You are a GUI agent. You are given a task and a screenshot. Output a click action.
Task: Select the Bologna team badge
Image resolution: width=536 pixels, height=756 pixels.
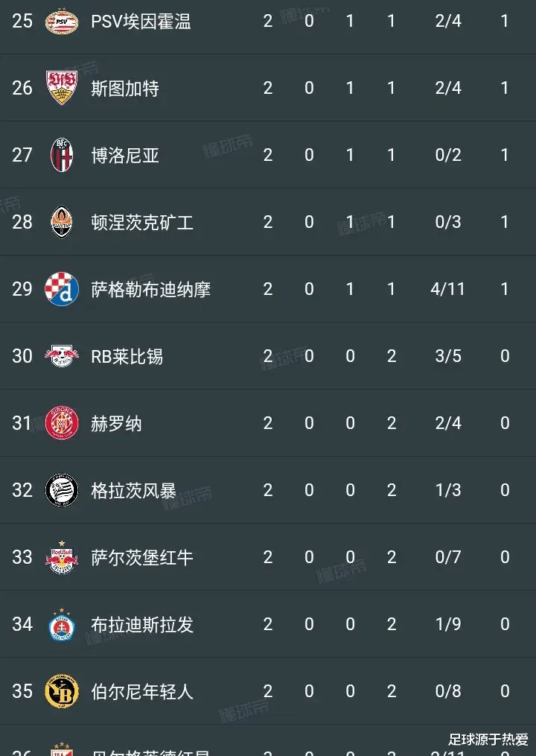coord(62,155)
